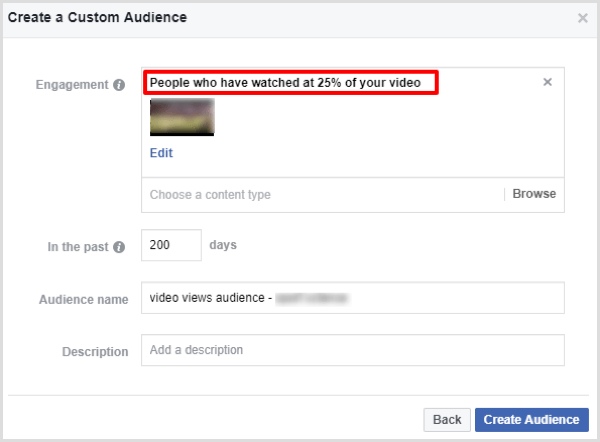Click the info icon beside In the past
The height and width of the screenshot is (442, 600).
[119, 247]
